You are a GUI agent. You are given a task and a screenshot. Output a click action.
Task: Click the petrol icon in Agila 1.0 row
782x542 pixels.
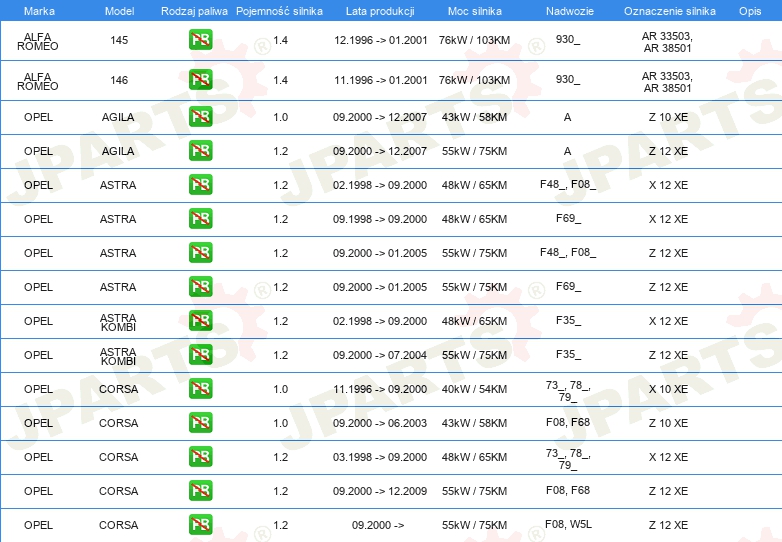200,117
